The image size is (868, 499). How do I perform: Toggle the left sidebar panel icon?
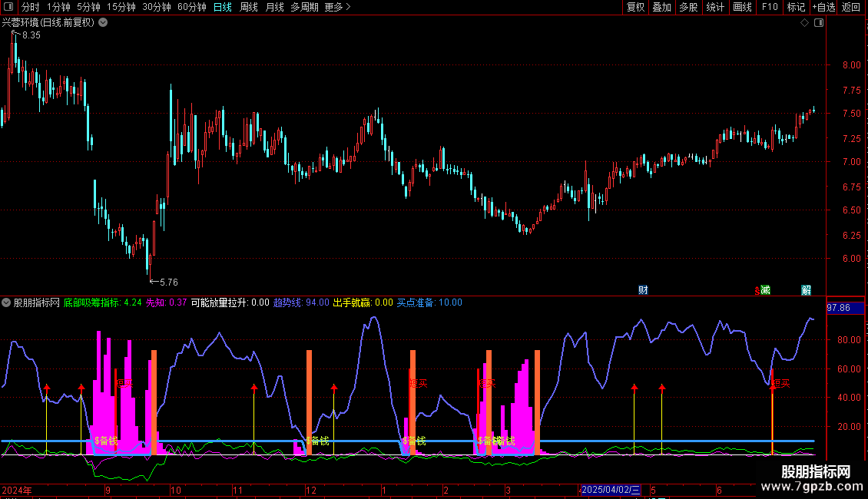tap(8, 8)
